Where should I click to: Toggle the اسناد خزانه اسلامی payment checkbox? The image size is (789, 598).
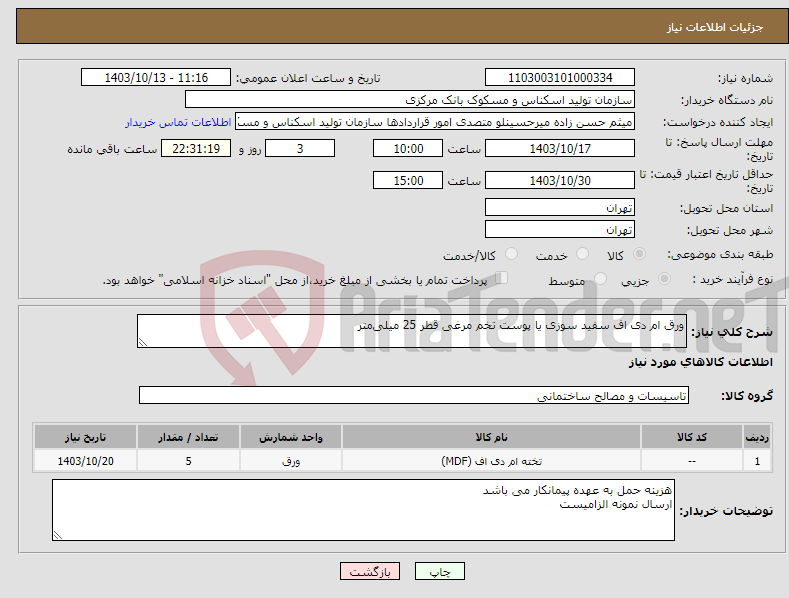click(501, 278)
